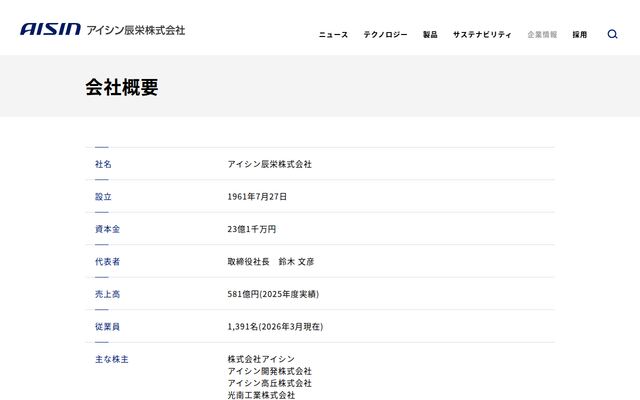
Task: Select the 製品 navigation item
Action: [430, 35]
